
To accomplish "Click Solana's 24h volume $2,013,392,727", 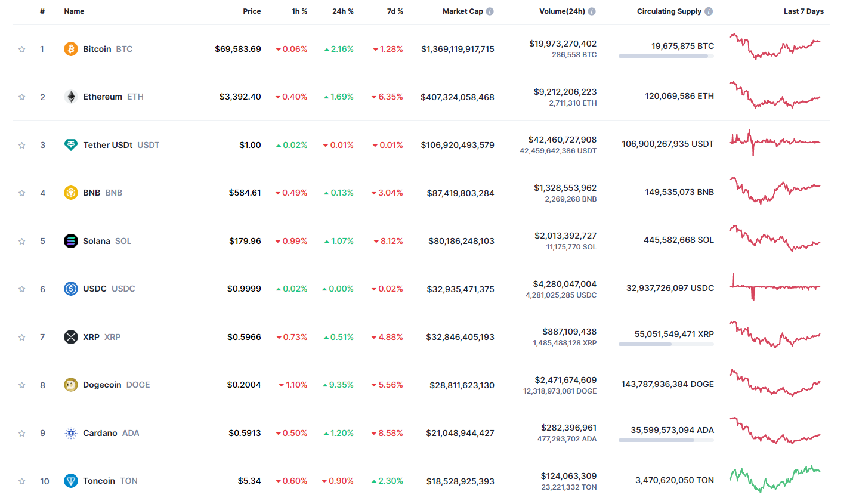I will coord(565,236).
